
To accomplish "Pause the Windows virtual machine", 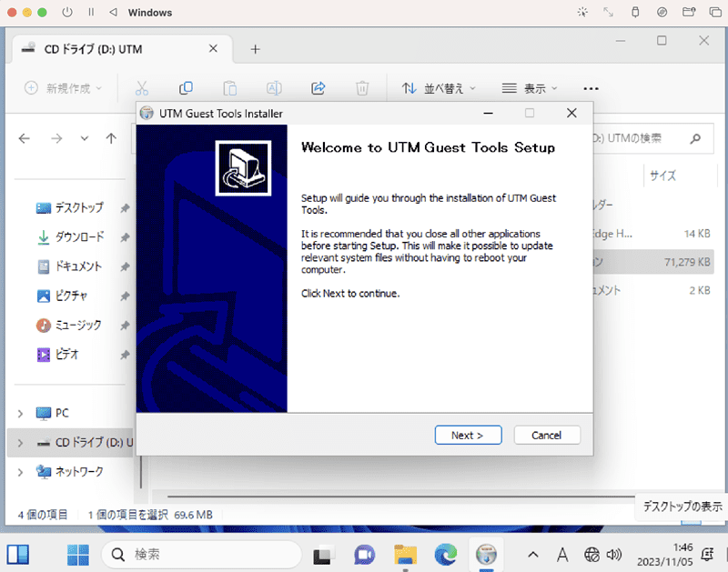I will pyautogui.click(x=91, y=12).
